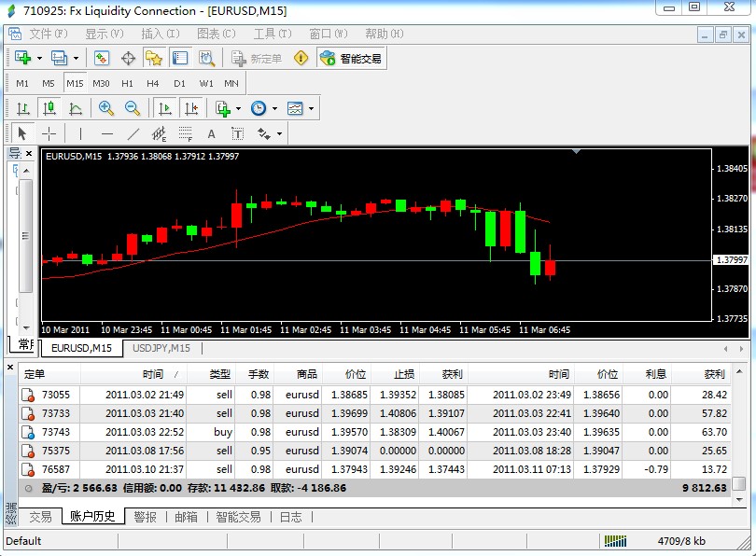Expand the chart templates dropdown arrow

(311, 108)
